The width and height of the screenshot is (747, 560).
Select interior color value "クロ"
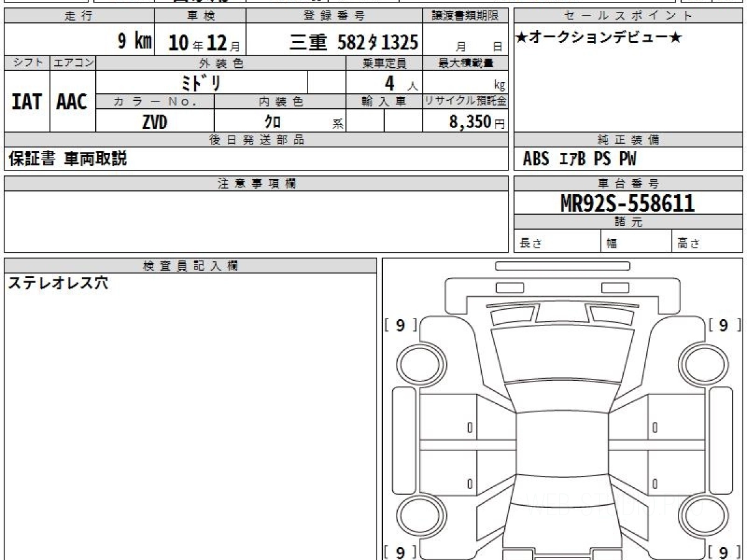coord(273,122)
